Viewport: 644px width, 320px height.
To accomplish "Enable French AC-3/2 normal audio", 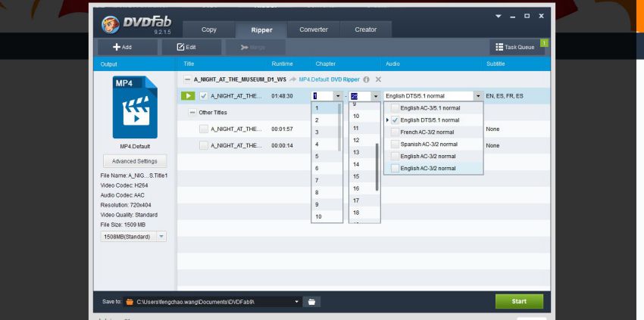I will (395, 132).
